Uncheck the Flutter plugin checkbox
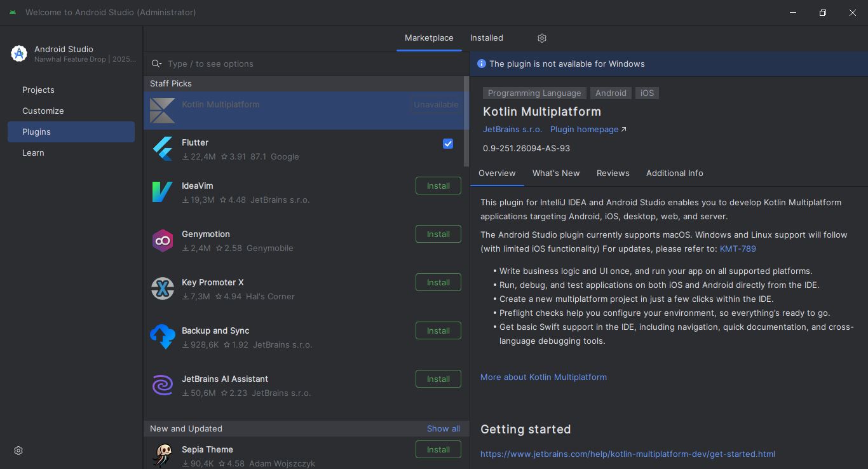The width and height of the screenshot is (868, 469). pyautogui.click(x=448, y=144)
